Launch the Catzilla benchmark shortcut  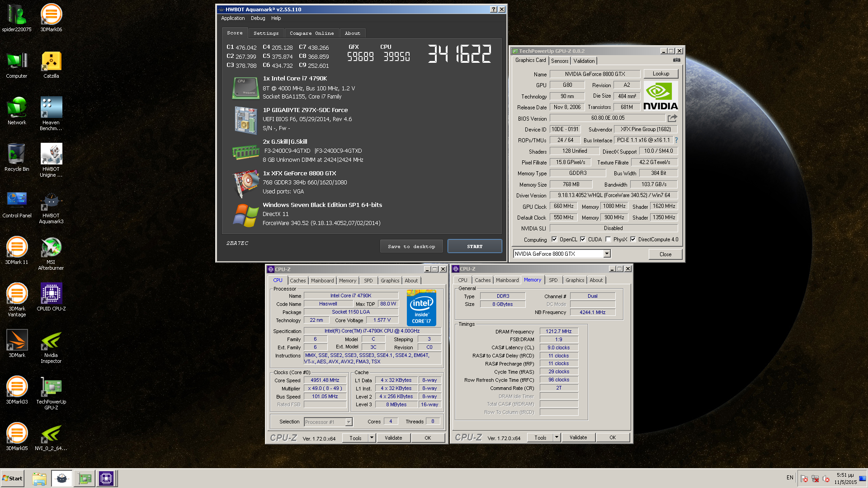[x=51, y=65]
